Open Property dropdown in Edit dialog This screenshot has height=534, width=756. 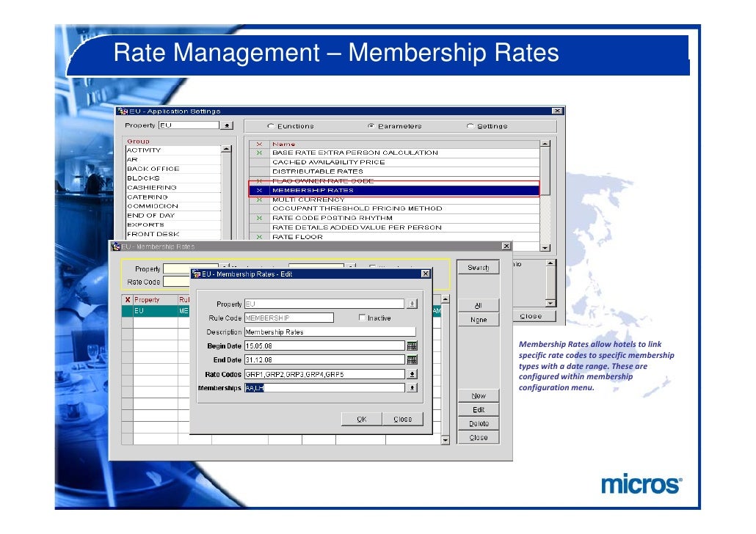(x=412, y=304)
